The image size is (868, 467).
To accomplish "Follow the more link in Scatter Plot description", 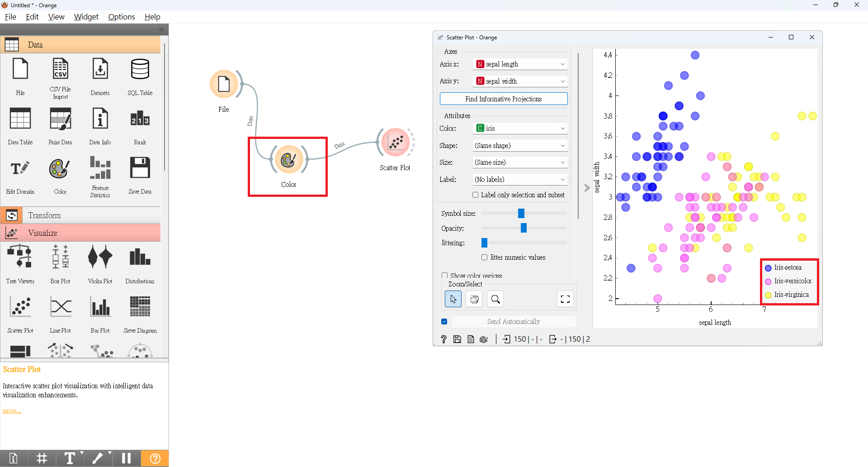I will pos(12,410).
